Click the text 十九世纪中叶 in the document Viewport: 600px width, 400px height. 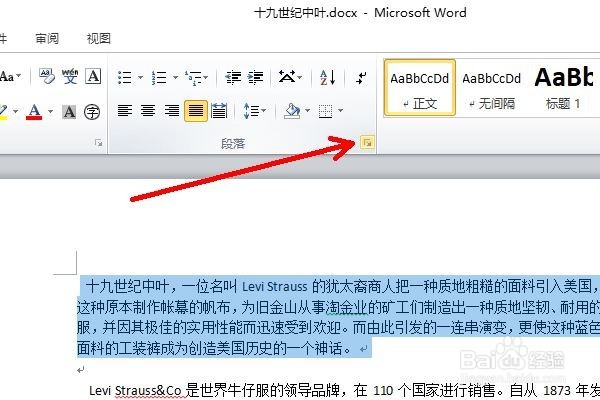pos(128,286)
